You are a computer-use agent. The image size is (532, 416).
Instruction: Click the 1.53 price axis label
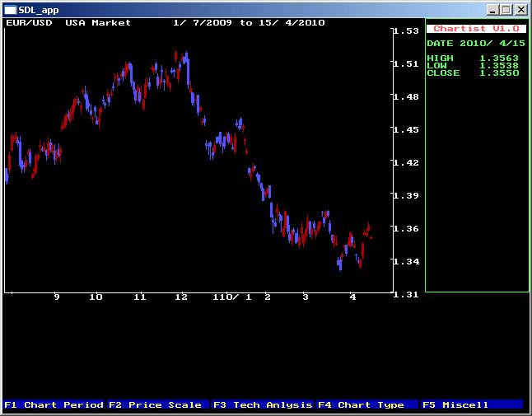click(x=407, y=30)
